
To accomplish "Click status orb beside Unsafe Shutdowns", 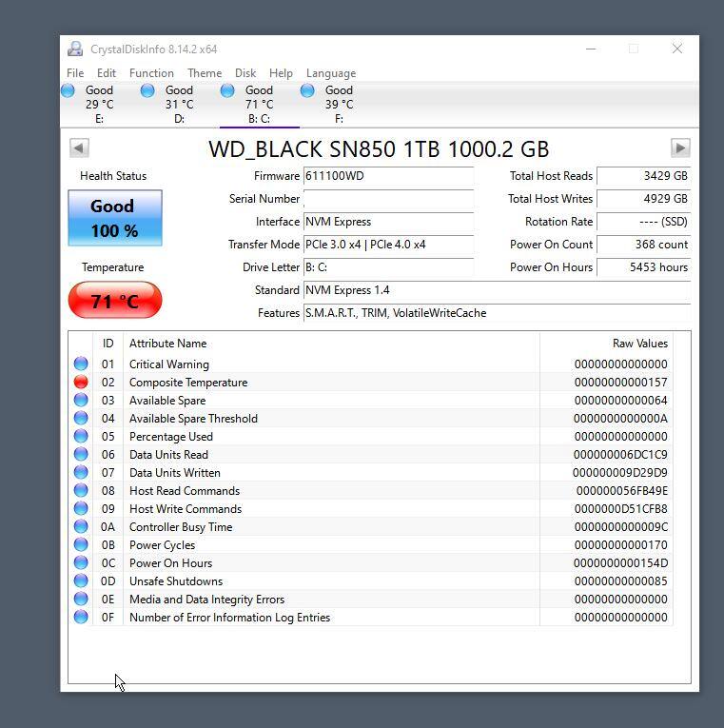I will [x=81, y=580].
